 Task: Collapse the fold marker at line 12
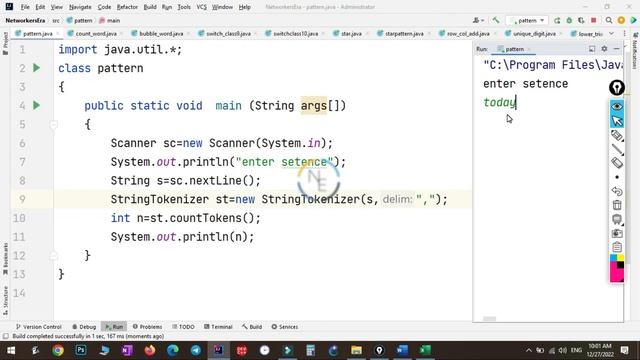[53, 256]
